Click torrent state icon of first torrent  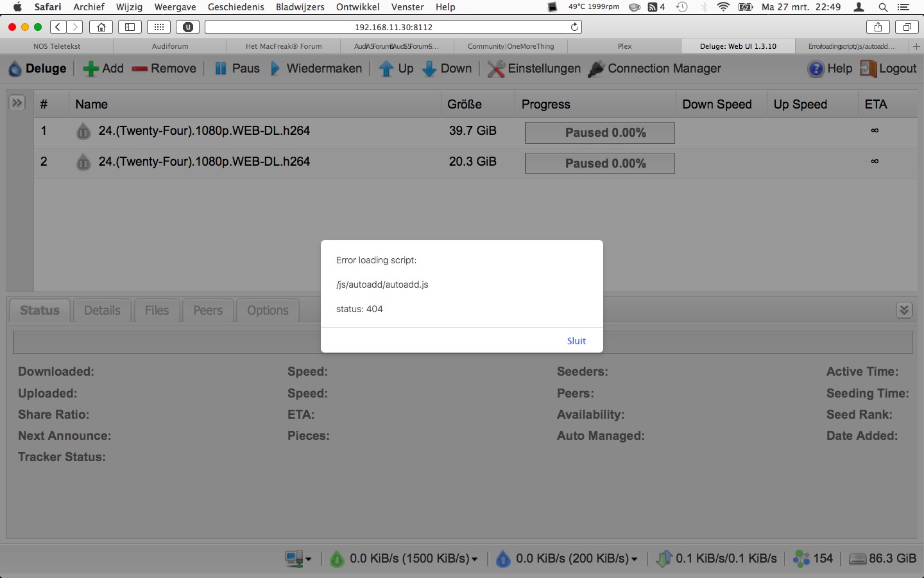pyautogui.click(x=83, y=131)
